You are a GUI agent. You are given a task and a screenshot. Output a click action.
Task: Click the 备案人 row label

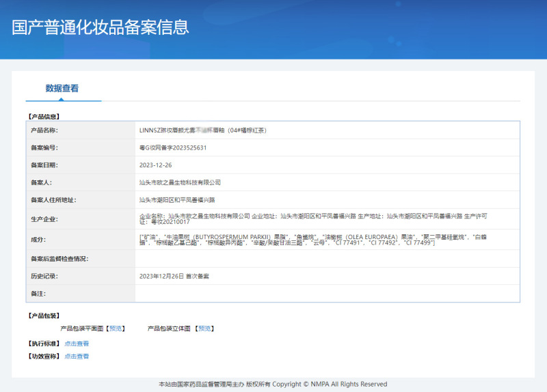(41, 182)
